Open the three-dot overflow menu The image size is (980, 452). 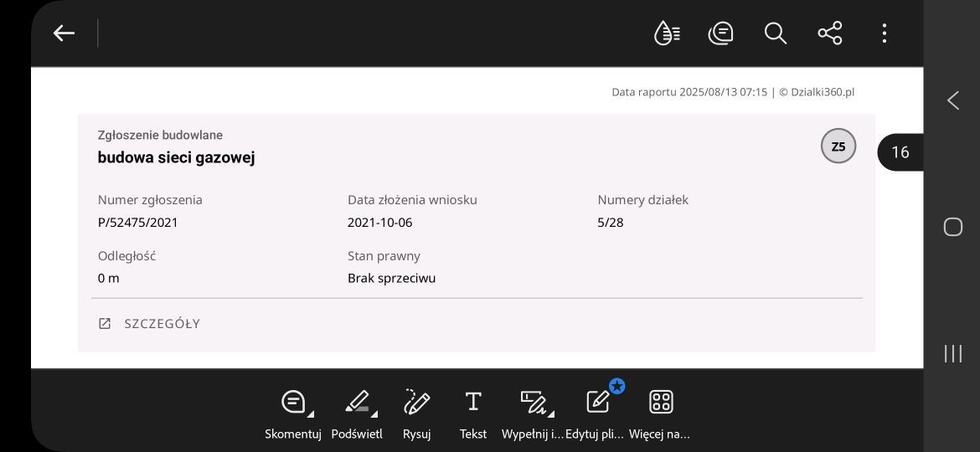coord(884,33)
